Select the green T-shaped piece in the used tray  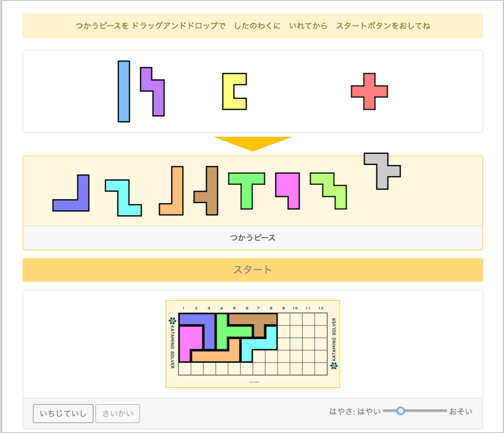(x=247, y=185)
